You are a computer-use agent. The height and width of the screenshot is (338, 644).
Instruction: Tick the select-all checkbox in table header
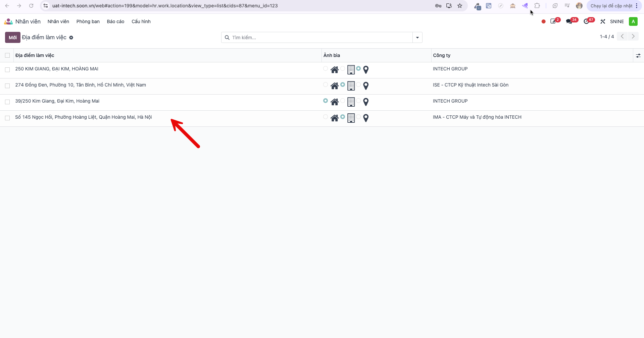tap(7, 55)
